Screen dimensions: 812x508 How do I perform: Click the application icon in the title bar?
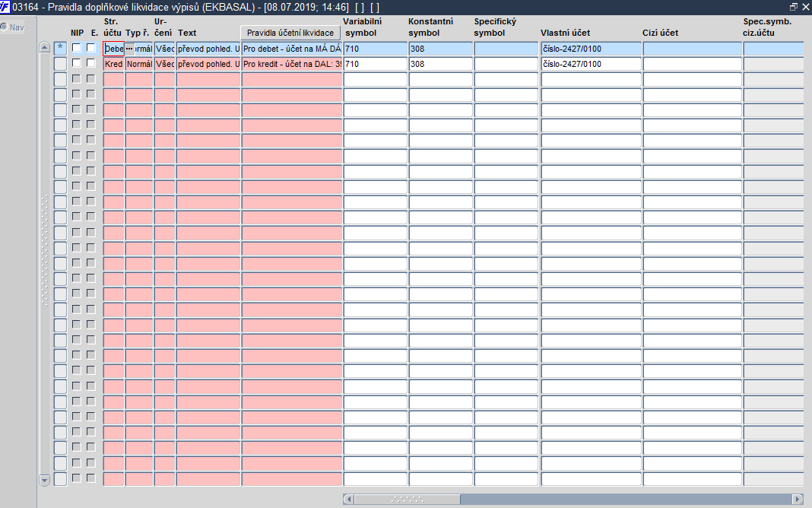[5, 7]
